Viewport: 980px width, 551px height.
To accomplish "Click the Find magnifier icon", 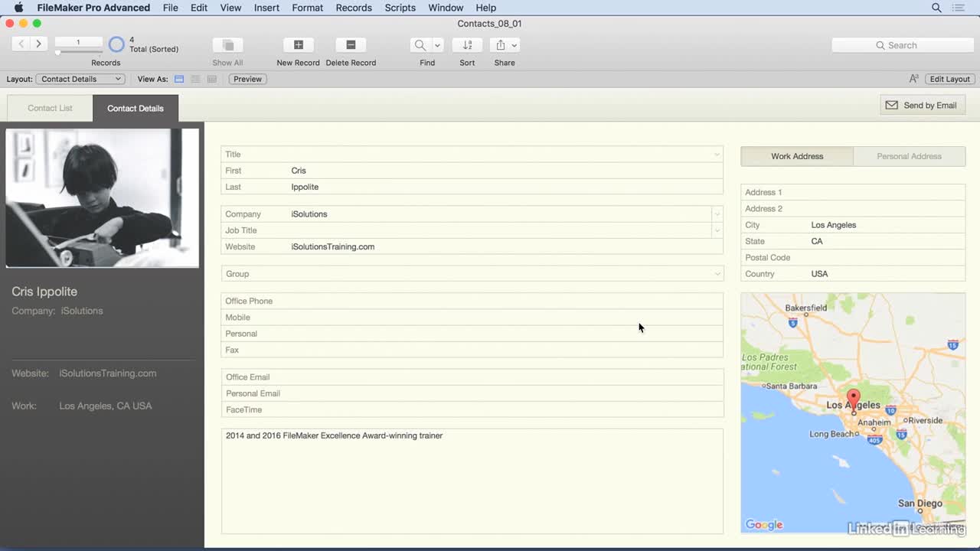I will point(420,45).
